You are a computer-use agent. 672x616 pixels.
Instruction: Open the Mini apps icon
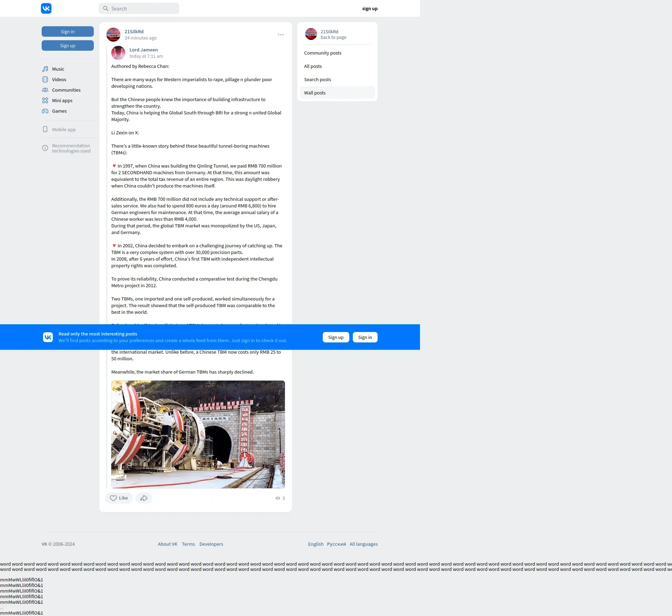(x=45, y=100)
